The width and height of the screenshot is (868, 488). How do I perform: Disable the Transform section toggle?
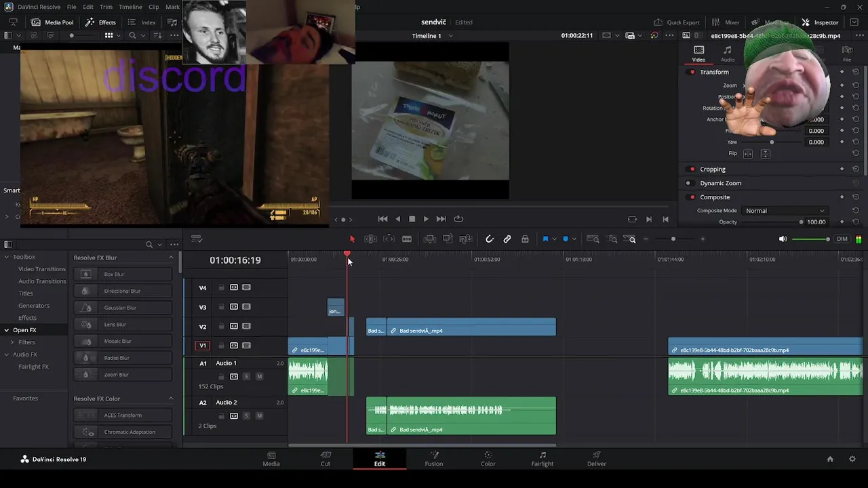pos(692,72)
